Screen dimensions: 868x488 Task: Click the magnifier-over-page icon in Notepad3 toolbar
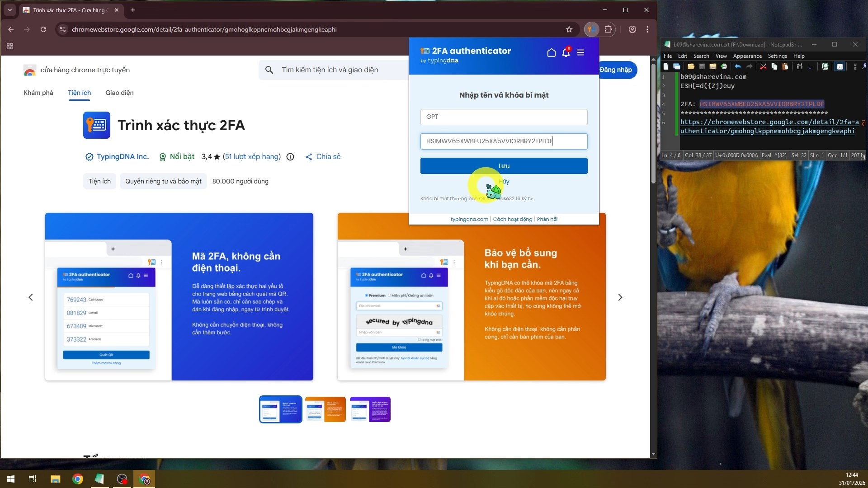click(825, 66)
